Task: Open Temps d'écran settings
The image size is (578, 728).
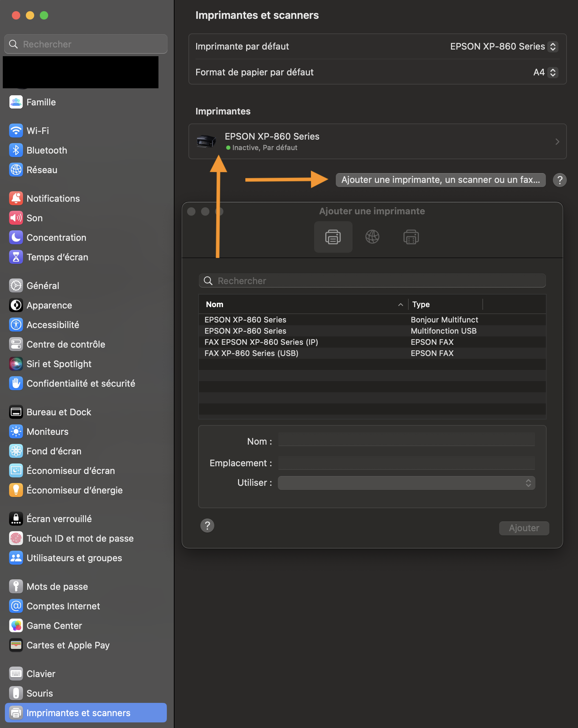Action: click(x=86, y=257)
